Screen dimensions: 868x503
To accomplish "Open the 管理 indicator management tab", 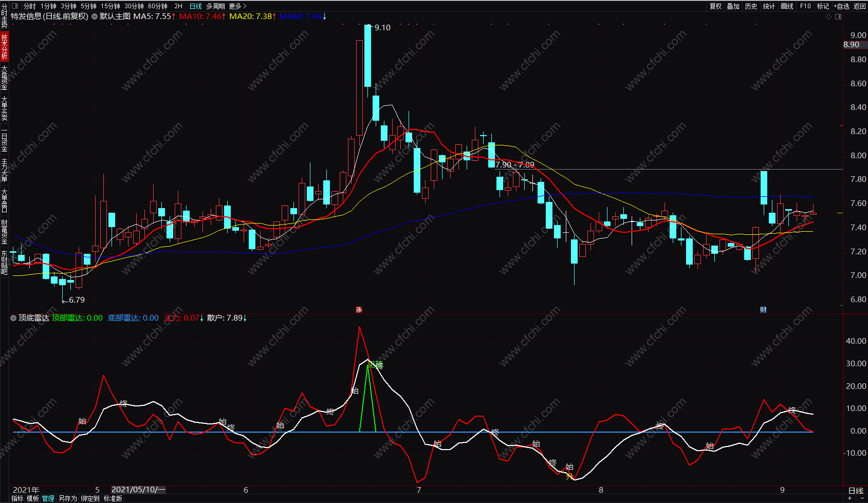I will coord(48,498).
